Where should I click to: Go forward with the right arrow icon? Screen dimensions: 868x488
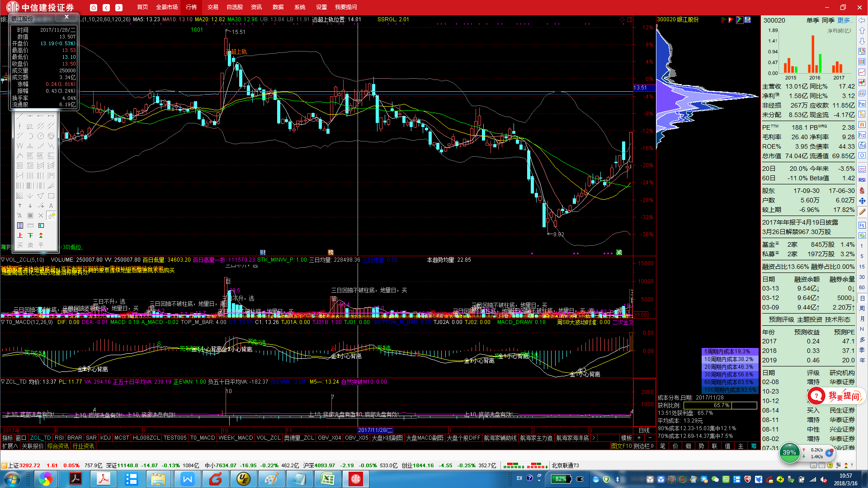coord(119,7)
